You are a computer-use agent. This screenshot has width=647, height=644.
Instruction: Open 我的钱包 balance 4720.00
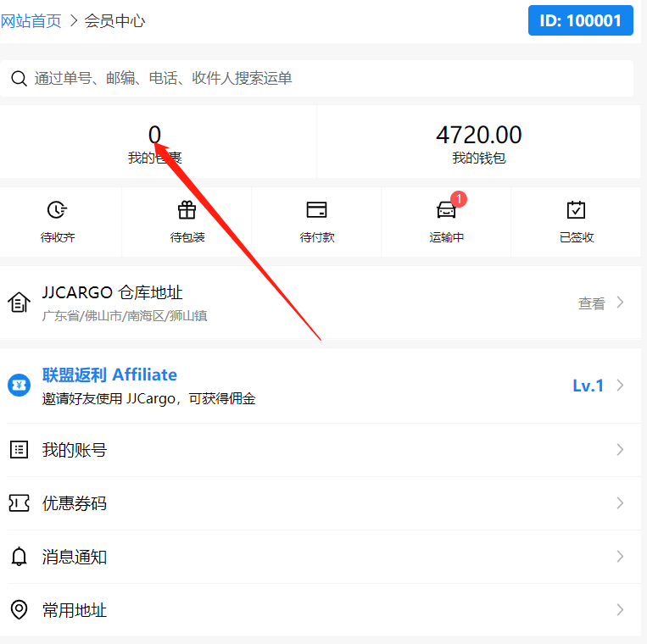click(478, 142)
